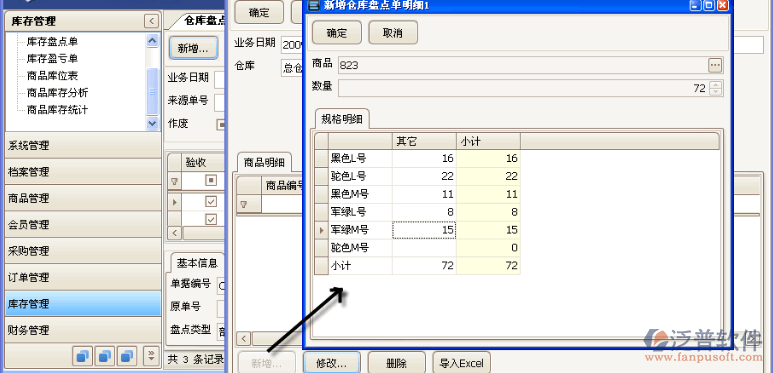
Task: Open the sidebar footer overflow chevron menu
Action: click(151, 356)
